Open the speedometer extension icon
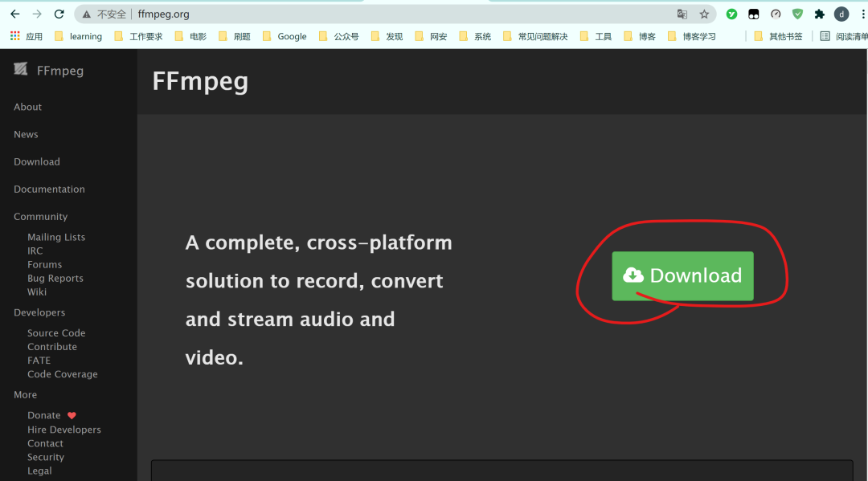 point(776,14)
